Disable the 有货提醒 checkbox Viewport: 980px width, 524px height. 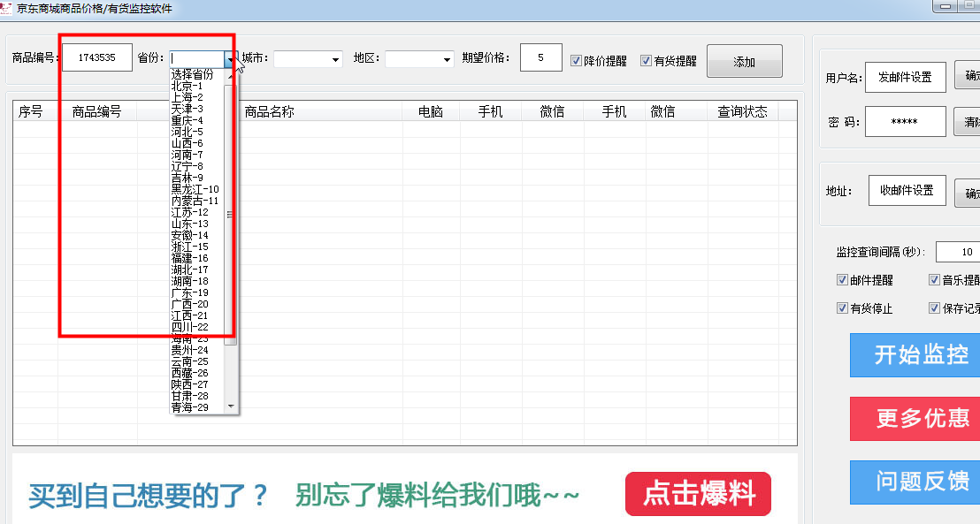pyautogui.click(x=647, y=61)
